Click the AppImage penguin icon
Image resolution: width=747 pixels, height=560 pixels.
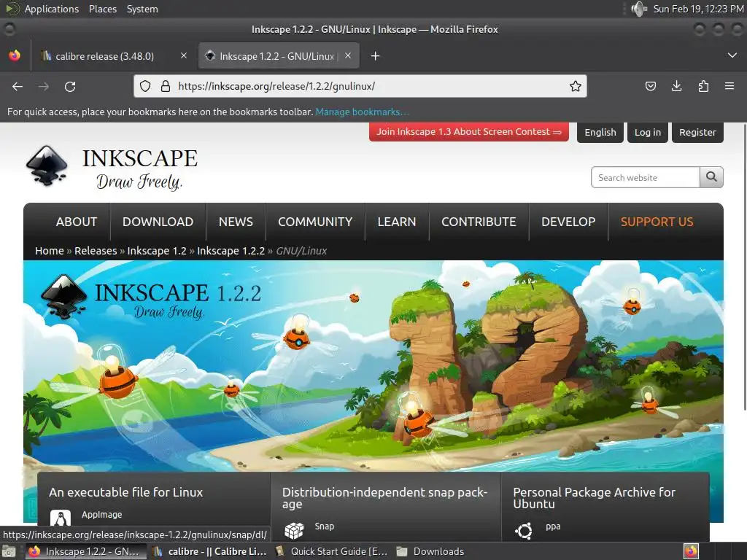(61, 518)
